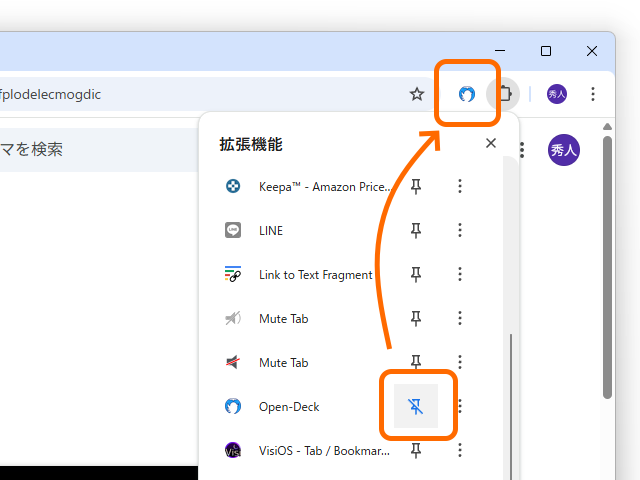Image resolution: width=640 pixels, height=480 pixels.
Task: Click the store search field ending マを検索
Action: pyautogui.click(x=99, y=149)
